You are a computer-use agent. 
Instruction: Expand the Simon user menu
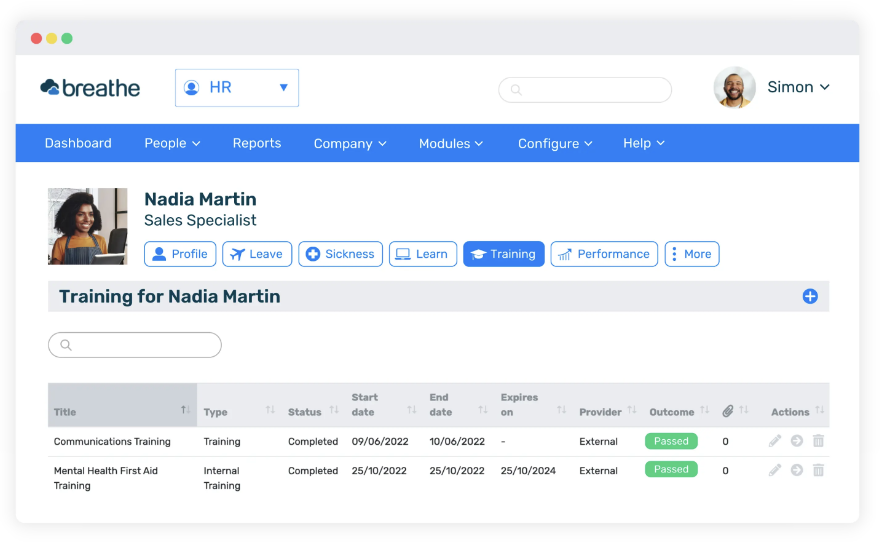(798, 87)
